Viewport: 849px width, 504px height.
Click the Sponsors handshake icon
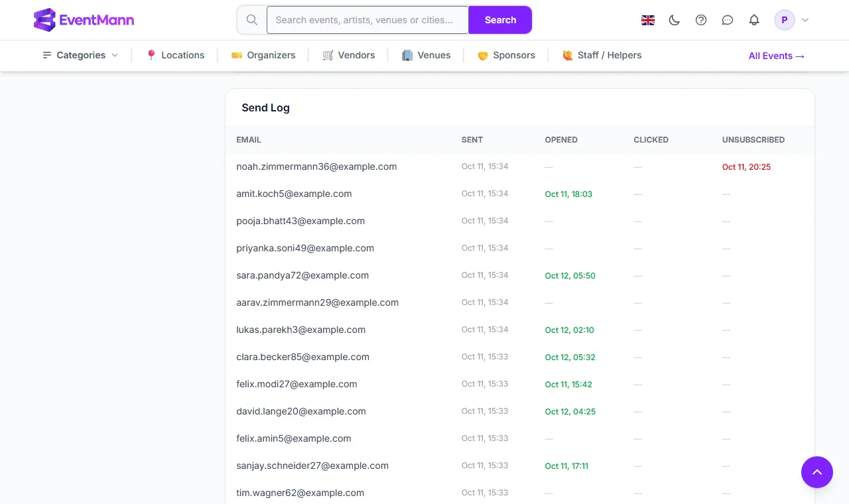[x=483, y=55]
